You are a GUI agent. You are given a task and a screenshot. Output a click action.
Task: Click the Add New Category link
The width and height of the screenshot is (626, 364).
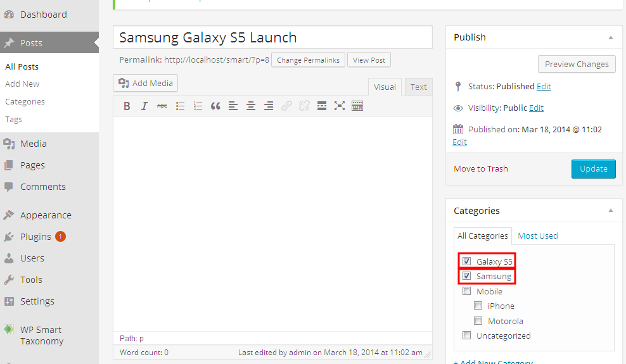(x=494, y=361)
